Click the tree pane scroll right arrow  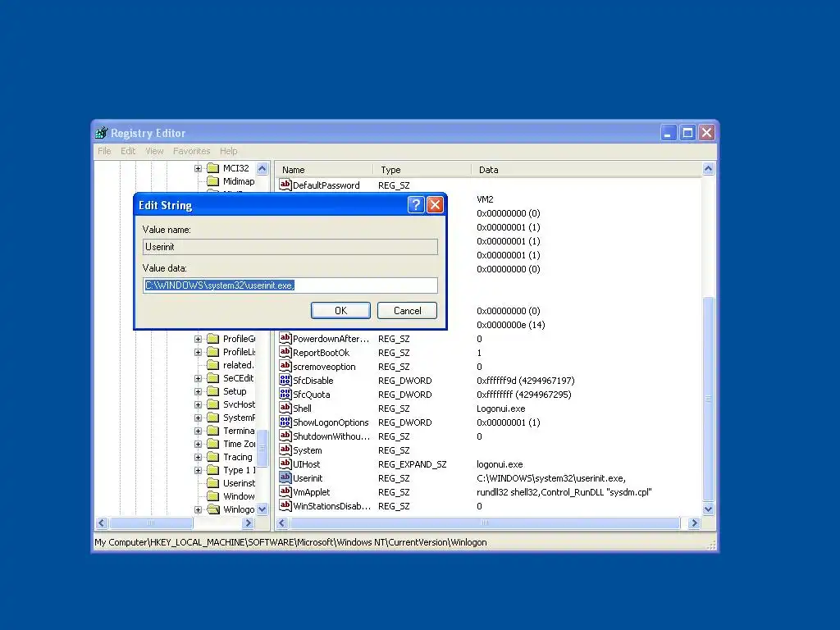248,523
